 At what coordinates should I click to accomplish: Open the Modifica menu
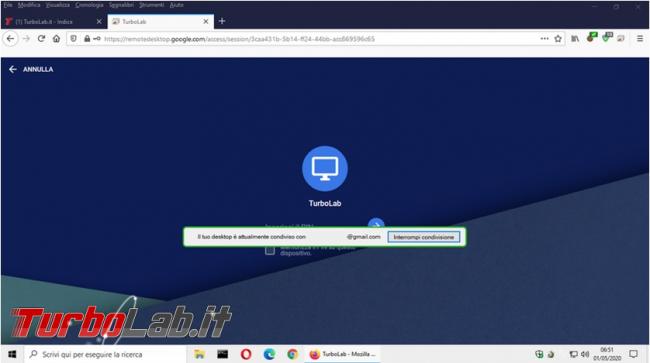(x=29, y=5)
